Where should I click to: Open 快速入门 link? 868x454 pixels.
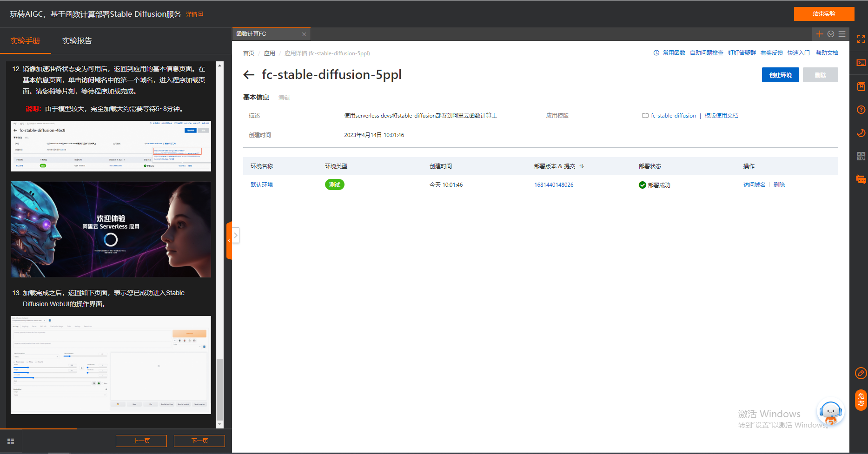pyautogui.click(x=799, y=53)
